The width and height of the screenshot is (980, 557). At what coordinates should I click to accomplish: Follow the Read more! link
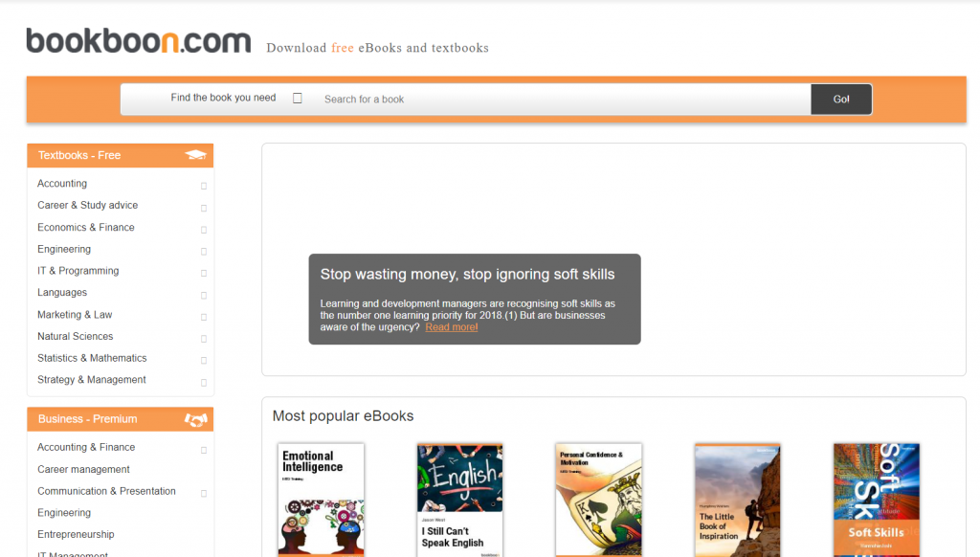[x=452, y=327]
